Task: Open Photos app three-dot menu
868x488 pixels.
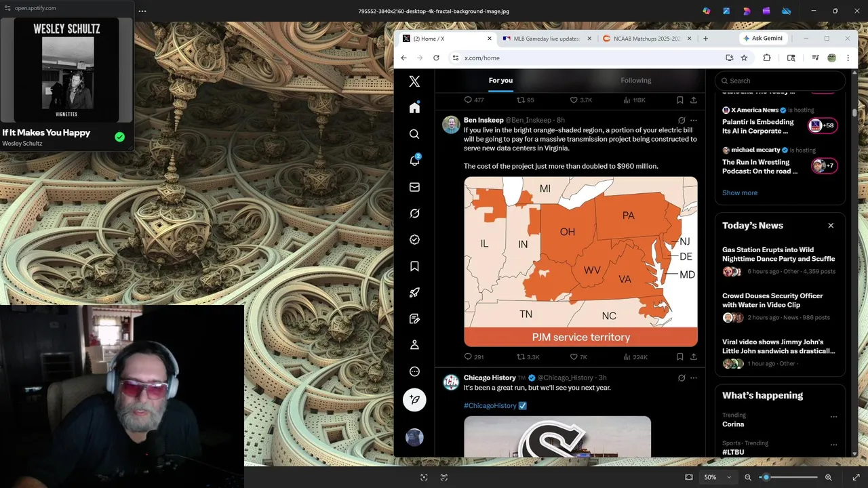Action: click(x=142, y=11)
